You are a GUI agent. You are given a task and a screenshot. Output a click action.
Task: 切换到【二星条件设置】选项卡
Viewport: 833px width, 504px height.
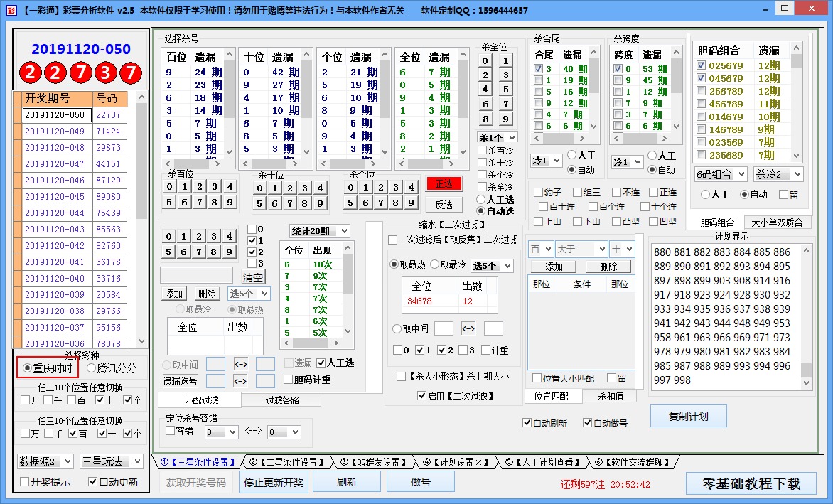(x=283, y=461)
